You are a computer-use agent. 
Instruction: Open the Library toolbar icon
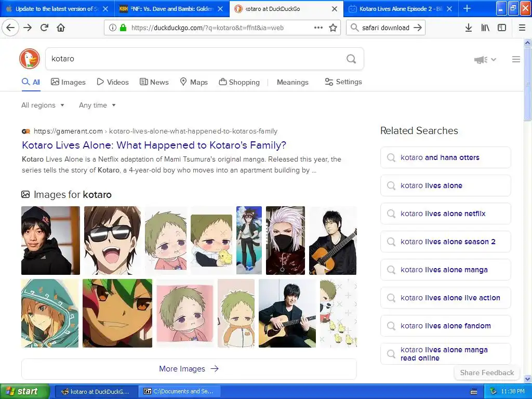[x=485, y=28]
